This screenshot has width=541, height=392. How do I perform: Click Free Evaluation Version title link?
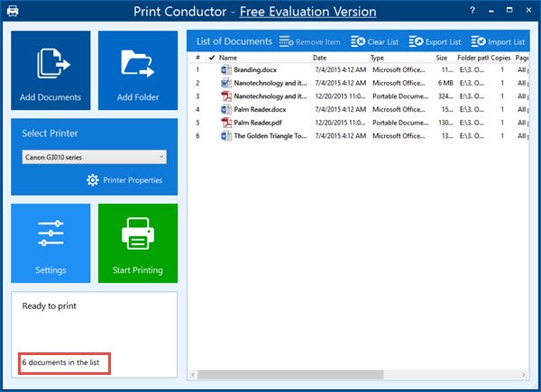point(307,12)
